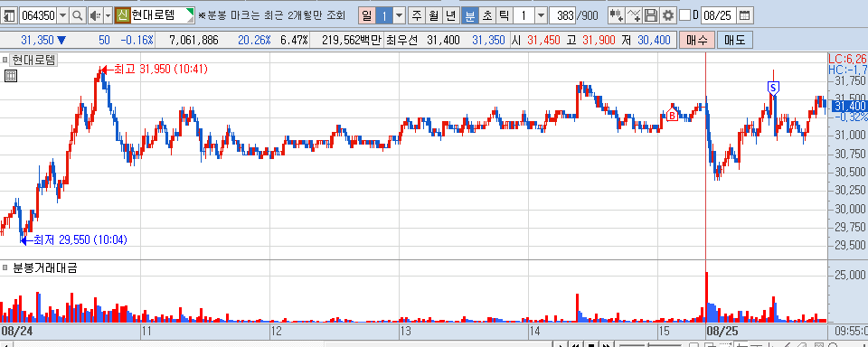
Task: Click the 분봉 마크는 최근 2개월만 조회 notice
Action: click(271, 15)
